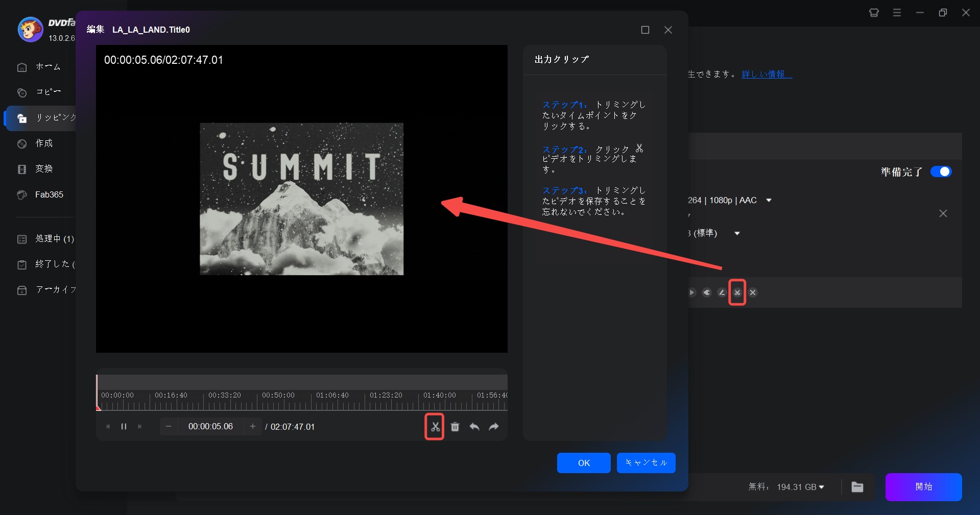Click the 変換 film icon in sidebar
The height and width of the screenshot is (515, 980).
22,169
